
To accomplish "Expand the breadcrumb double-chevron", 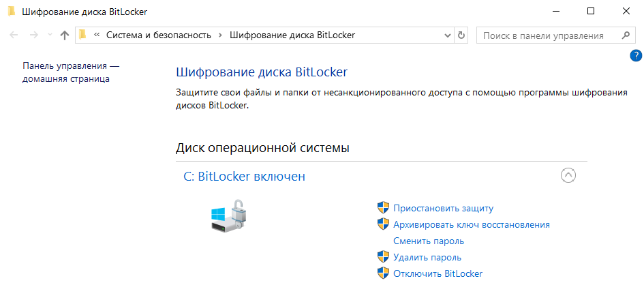I will point(97,35).
